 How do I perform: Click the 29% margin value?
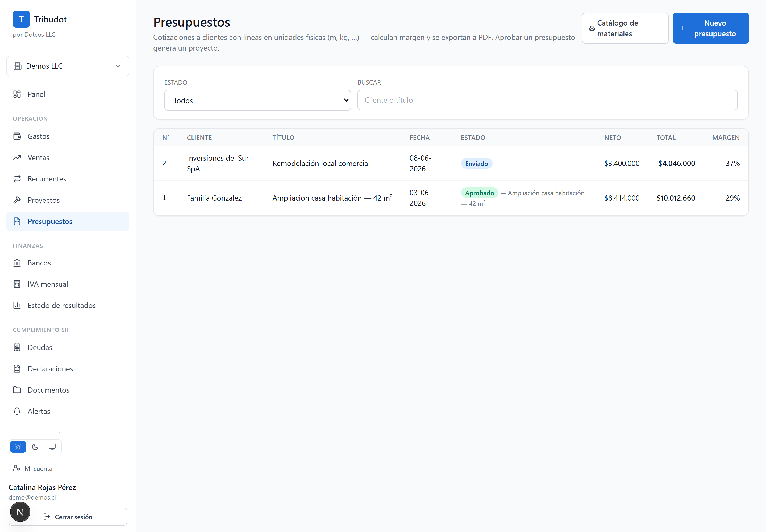733,198
